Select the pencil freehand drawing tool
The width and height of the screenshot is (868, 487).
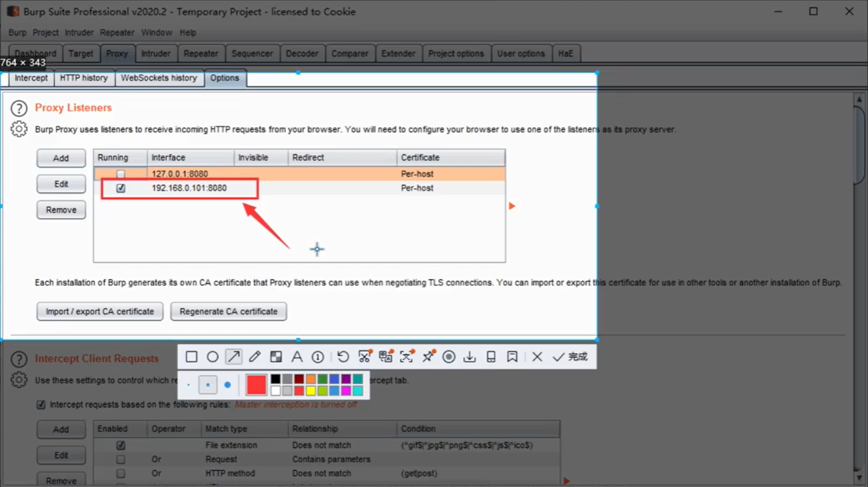[255, 357]
